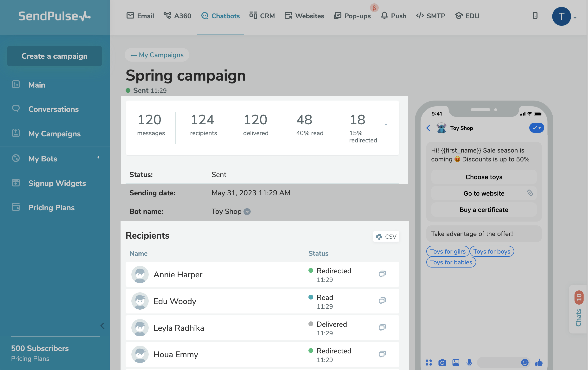Toggle the blue checkmark in Toy Shop header
This screenshot has height=370, width=588.
point(537,128)
